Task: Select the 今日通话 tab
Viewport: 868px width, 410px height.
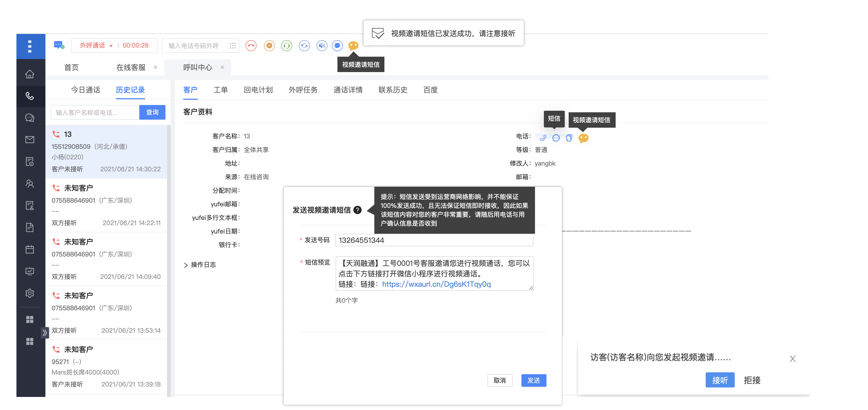Action: click(x=86, y=90)
